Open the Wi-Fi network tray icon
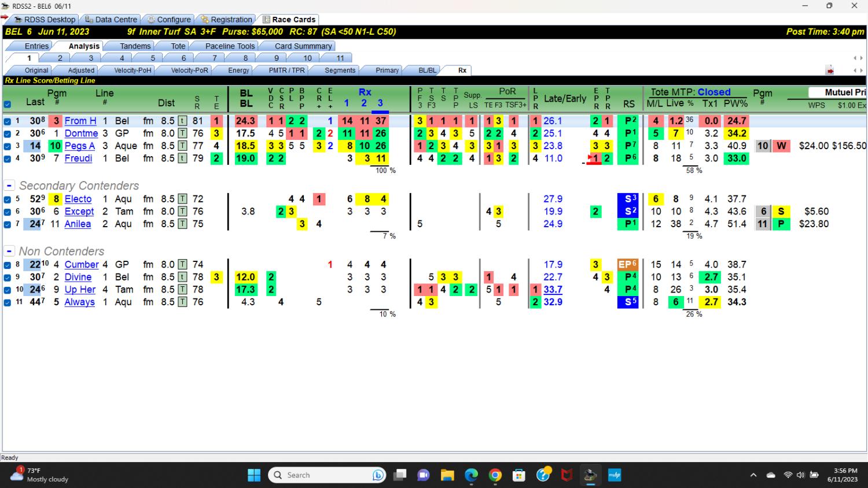This screenshot has height=488, width=868. click(x=788, y=475)
